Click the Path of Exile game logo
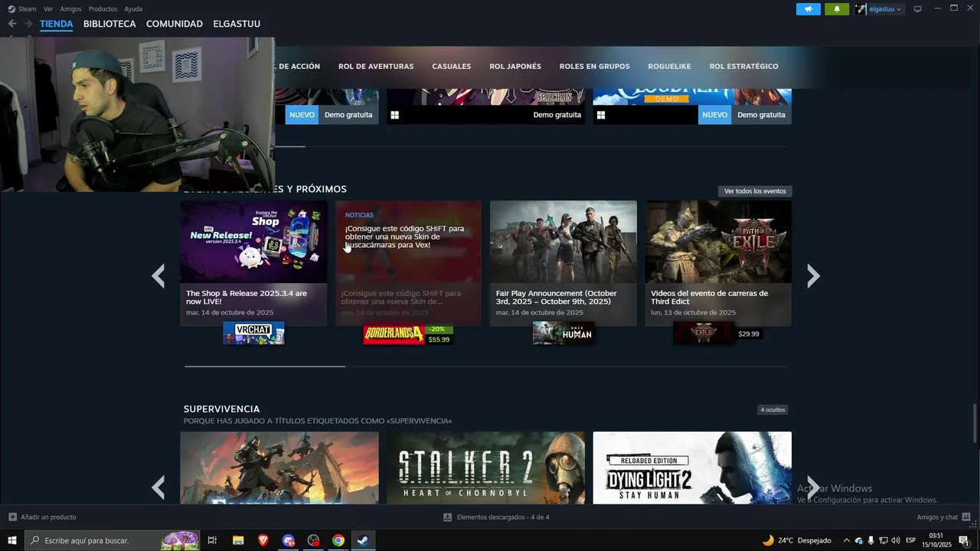The image size is (980, 551). point(703,334)
